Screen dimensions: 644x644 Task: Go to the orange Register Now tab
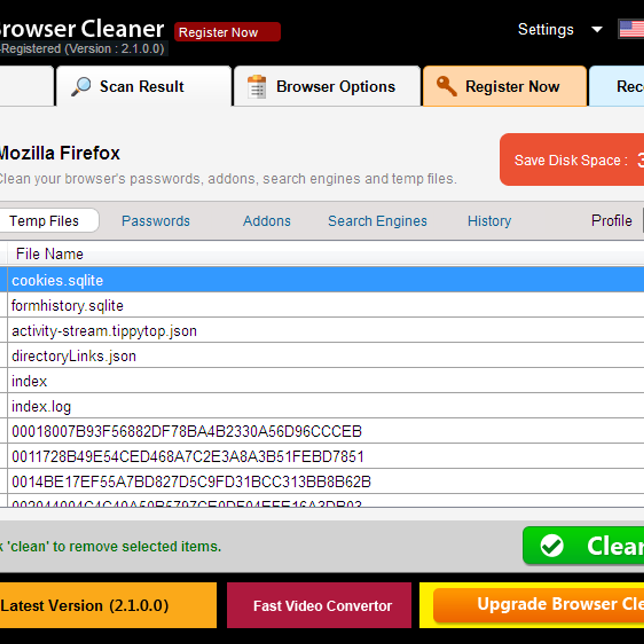pyautogui.click(x=505, y=86)
